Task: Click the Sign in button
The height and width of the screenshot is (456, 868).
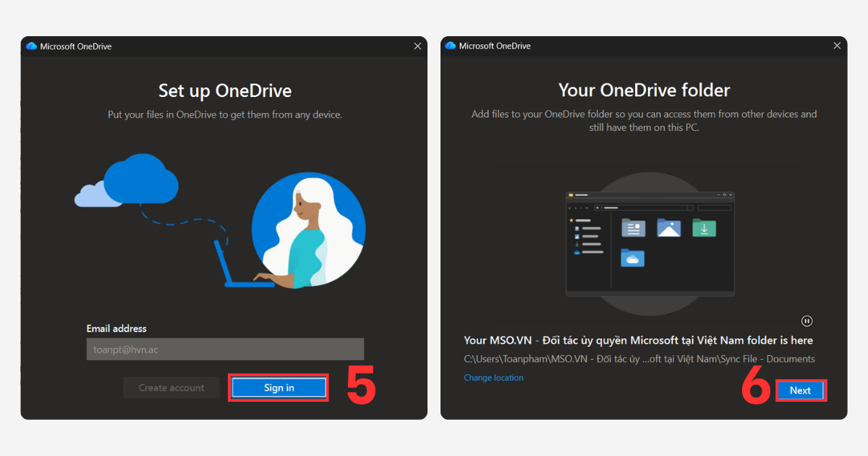Action: (x=278, y=387)
